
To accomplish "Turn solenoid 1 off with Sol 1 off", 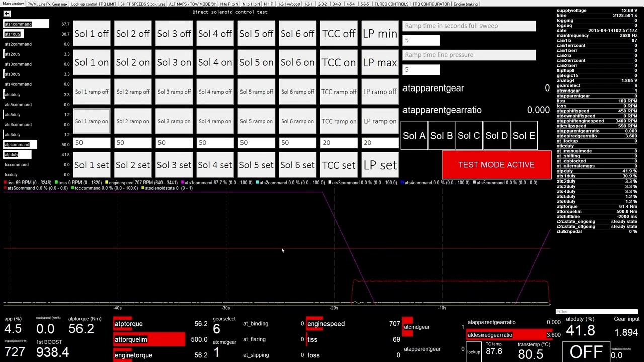I will click(x=92, y=34).
